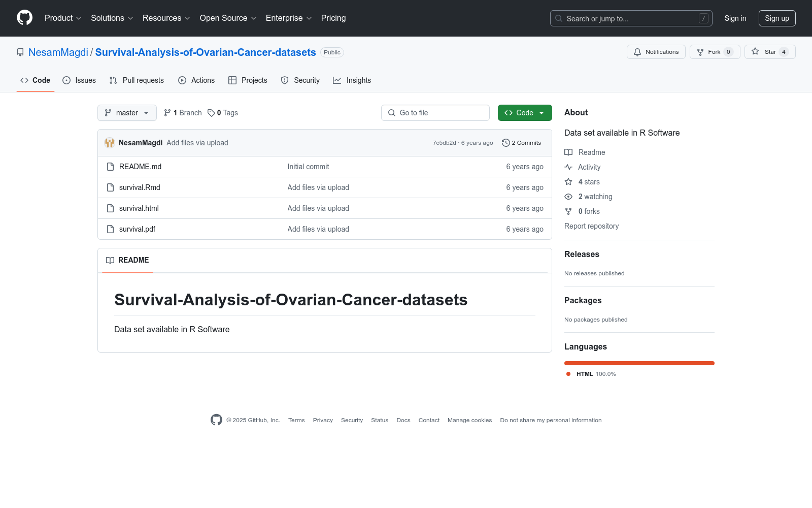This screenshot has width=812, height=508.
Task: Click the repository icon beside NesamMagdi
Action: click(20, 52)
